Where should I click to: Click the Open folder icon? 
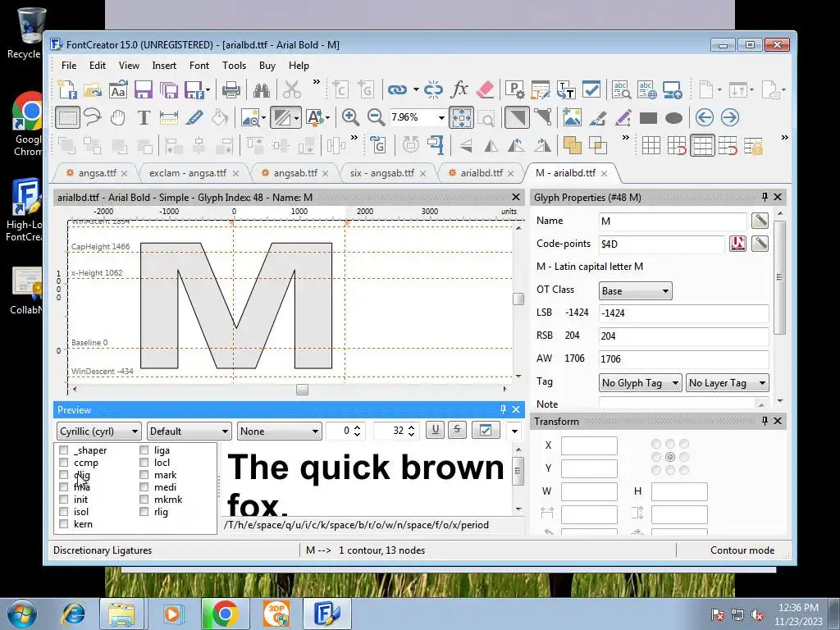click(x=93, y=89)
